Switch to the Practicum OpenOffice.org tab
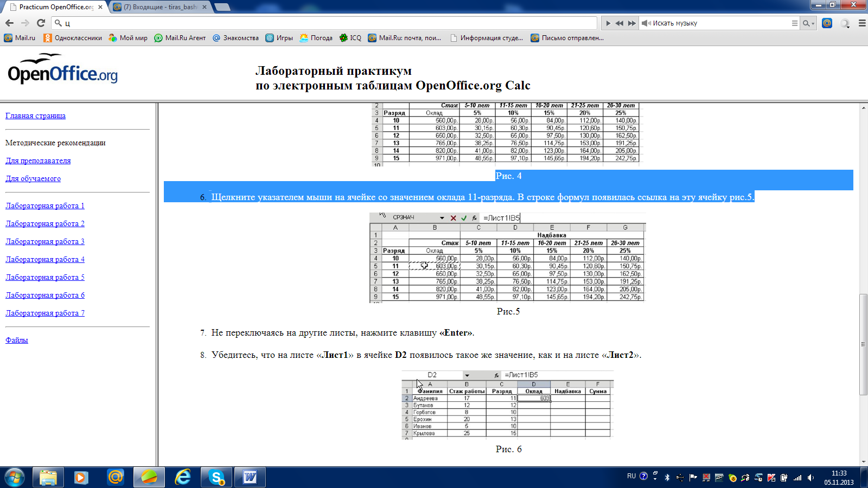This screenshot has width=868, height=488. point(53,7)
